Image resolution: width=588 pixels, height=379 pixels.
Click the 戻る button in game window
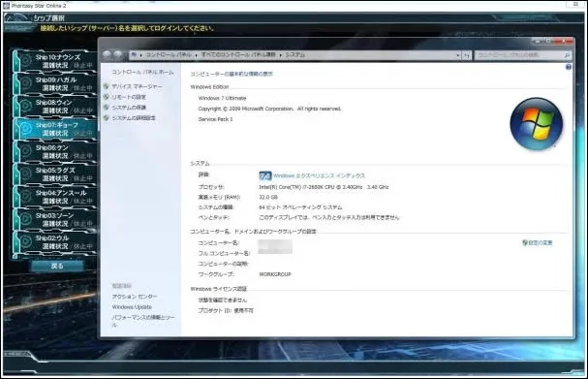coord(57,266)
